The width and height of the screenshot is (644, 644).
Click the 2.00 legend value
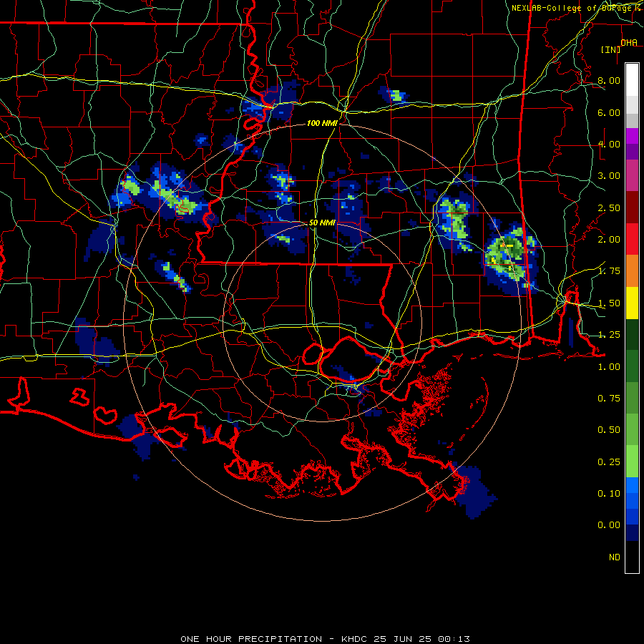tap(609, 240)
